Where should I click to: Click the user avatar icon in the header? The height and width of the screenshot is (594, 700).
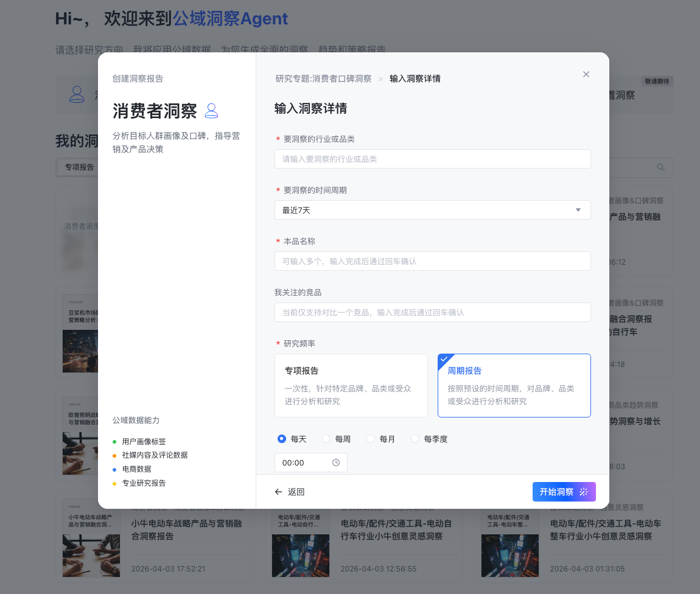[x=76, y=94]
